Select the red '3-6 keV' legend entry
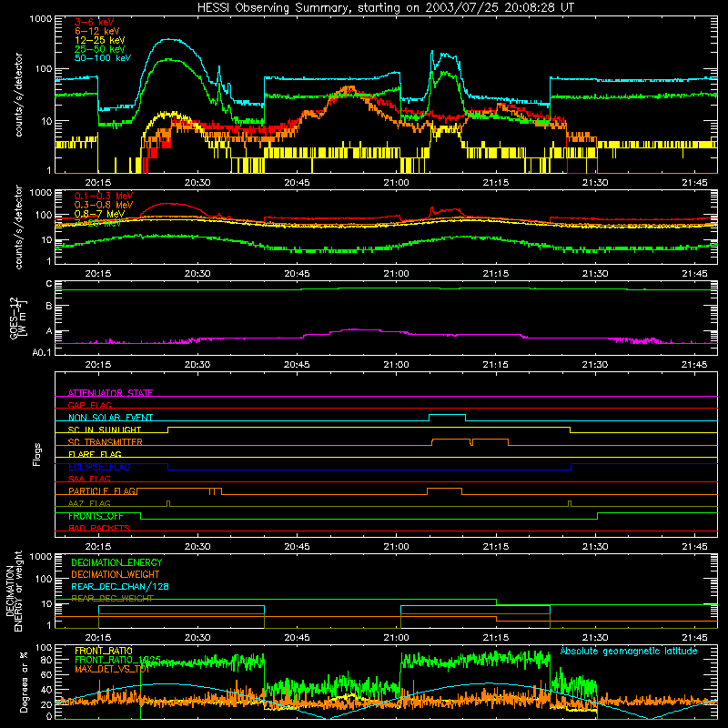The width and height of the screenshot is (728, 728). [x=94, y=22]
